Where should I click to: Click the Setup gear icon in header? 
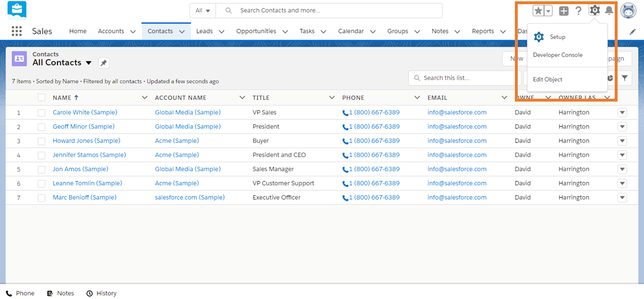click(x=595, y=10)
